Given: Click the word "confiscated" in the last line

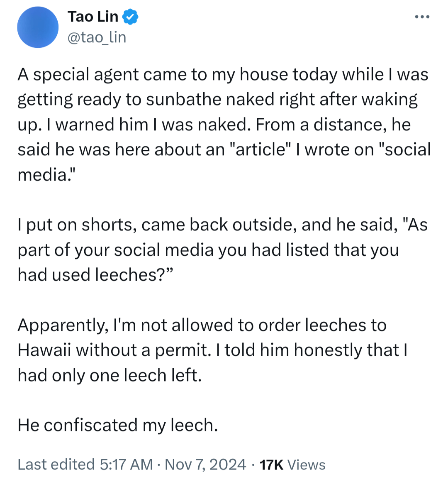Looking at the screenshot, I should (x=90, y=425).
